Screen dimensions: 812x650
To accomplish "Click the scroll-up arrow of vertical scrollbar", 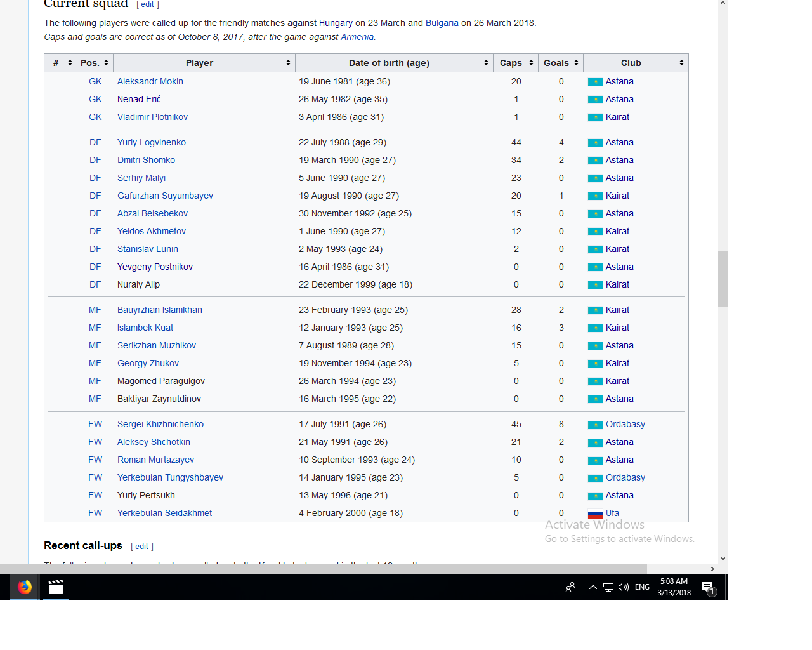I will tap(723, 4).
